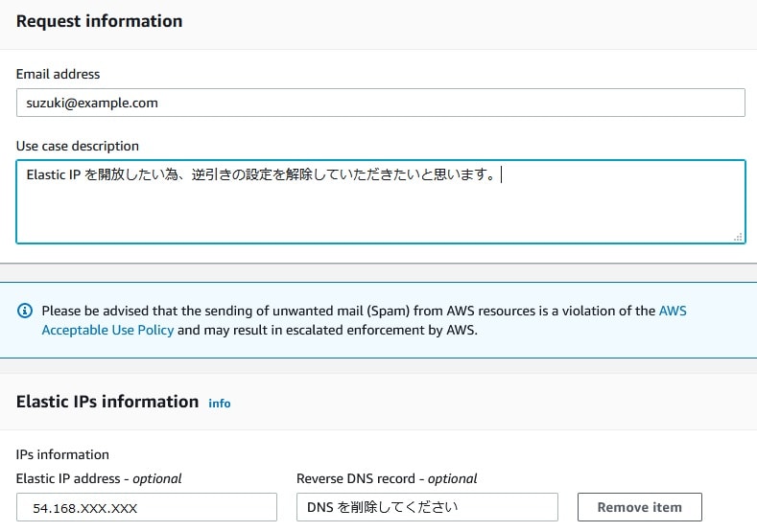The width and height of the screenshot is (757, 532).
Task: Place the cursor after the Japanese description sentence
Action: click(500, 174)
